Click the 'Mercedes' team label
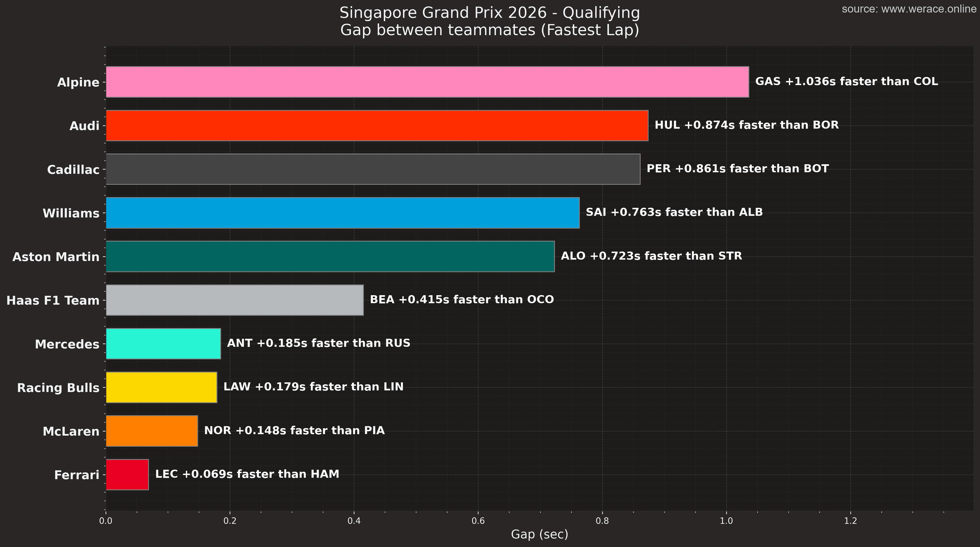 click(67, 344)
